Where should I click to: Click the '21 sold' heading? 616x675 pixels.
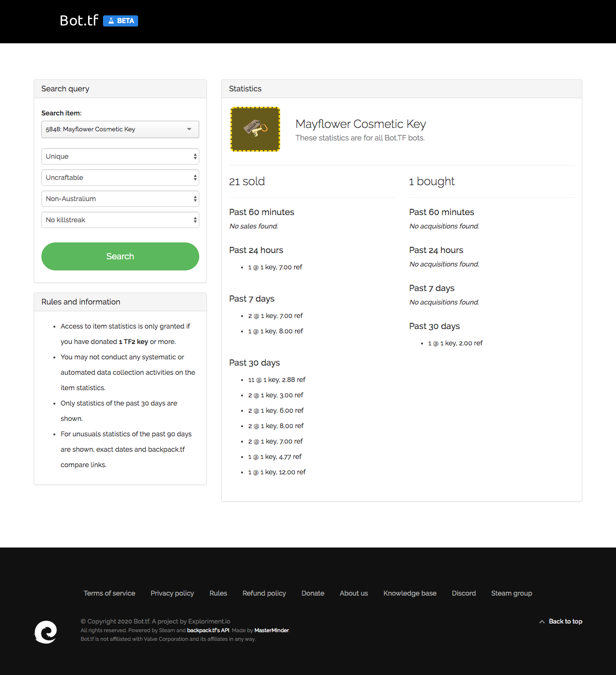(247, 181)
